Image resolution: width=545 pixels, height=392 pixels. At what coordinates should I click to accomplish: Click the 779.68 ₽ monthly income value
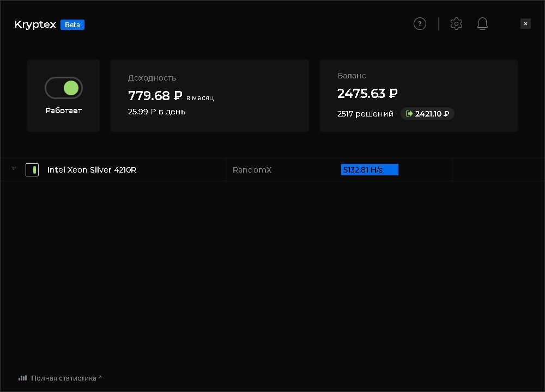point(155,95)
